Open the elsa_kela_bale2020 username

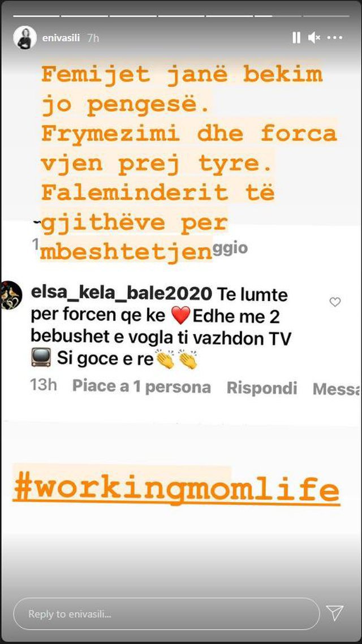pyautogui.click(x=122, y=294)
